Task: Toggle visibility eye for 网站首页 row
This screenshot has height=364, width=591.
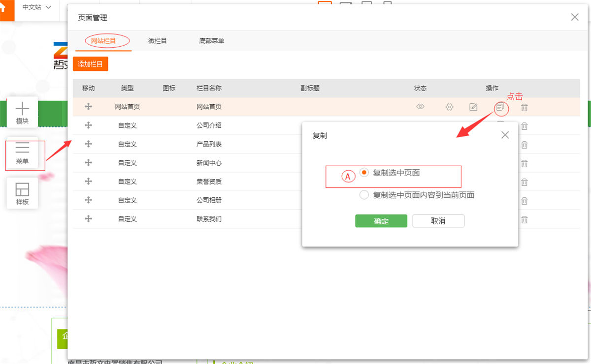Action: click(420, 106)
